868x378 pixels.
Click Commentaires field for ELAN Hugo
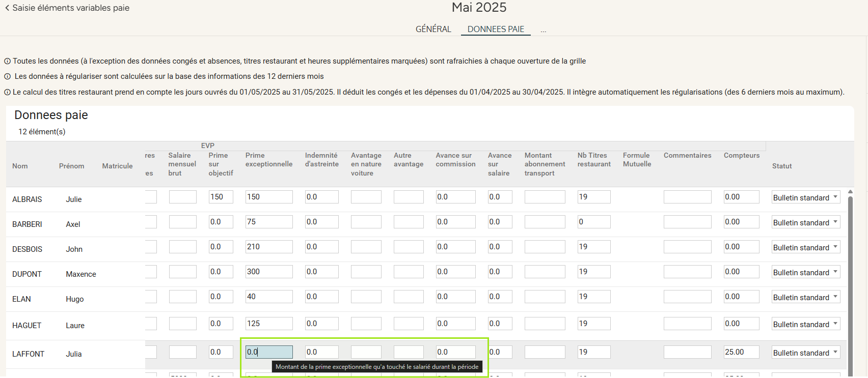pyautogui.click(x=687, y=297)
